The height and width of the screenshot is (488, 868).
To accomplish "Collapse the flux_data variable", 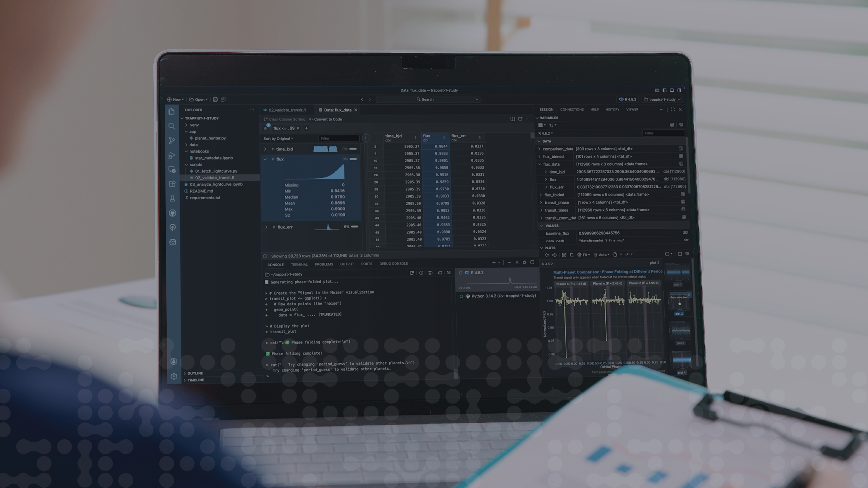I will tap(540, 164).
